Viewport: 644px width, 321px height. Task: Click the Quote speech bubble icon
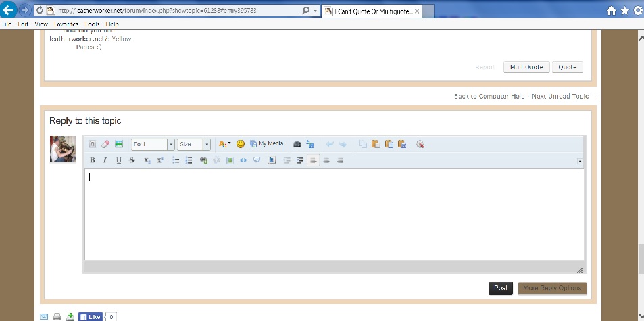(x=257, y=159)
